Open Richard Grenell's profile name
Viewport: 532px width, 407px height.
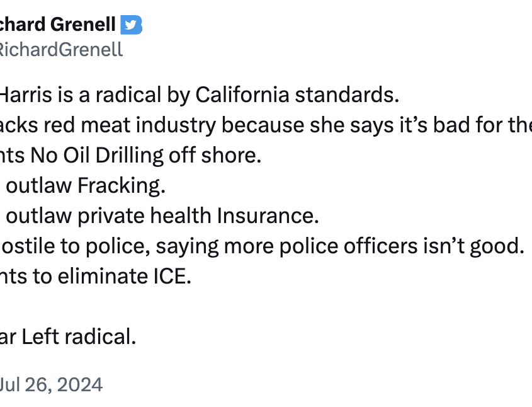tap(57, 25)
